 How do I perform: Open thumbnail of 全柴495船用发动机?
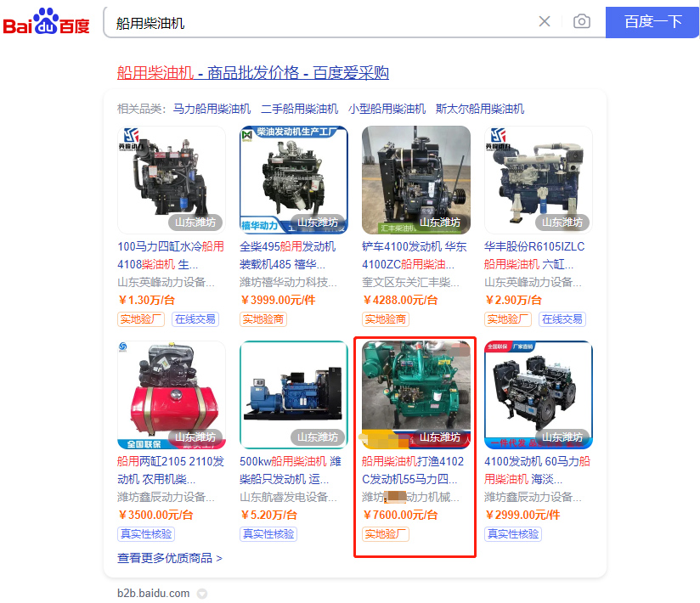pyautogui.click(x=294, y=180)
